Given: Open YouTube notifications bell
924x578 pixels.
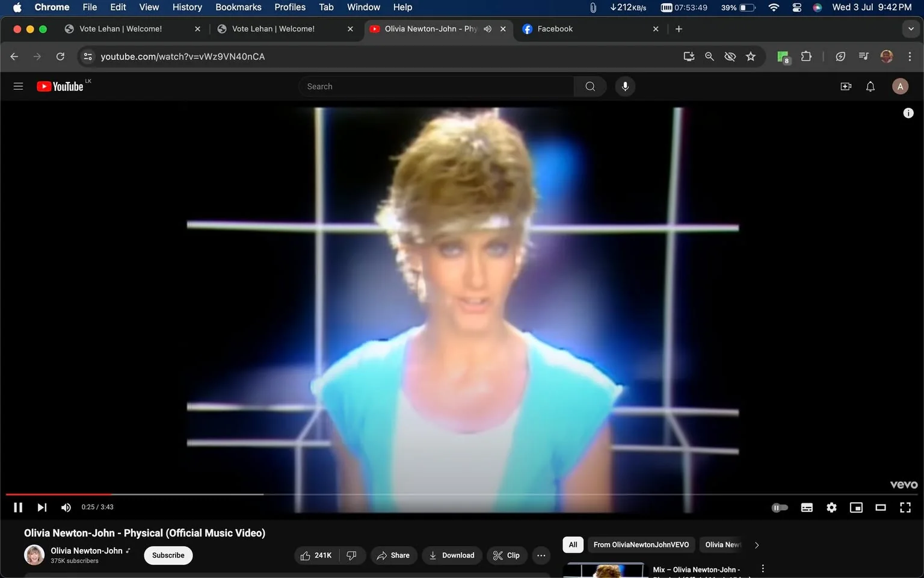Looking at the screenshot, I should [870, 86].
